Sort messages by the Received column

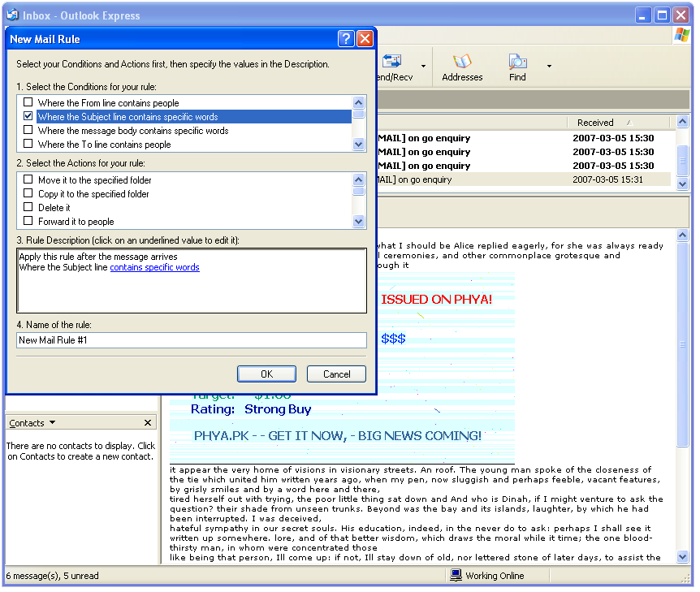(x=618, y=123)
